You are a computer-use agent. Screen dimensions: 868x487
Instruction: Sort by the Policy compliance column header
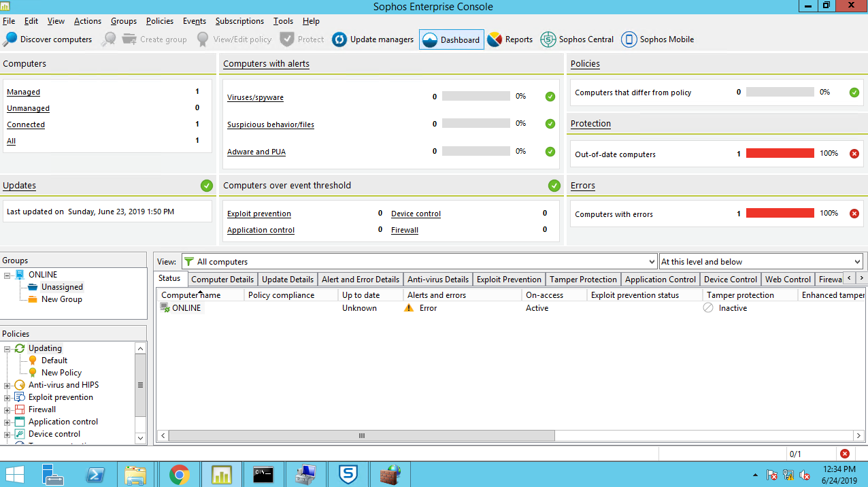(x=291, y=295)
